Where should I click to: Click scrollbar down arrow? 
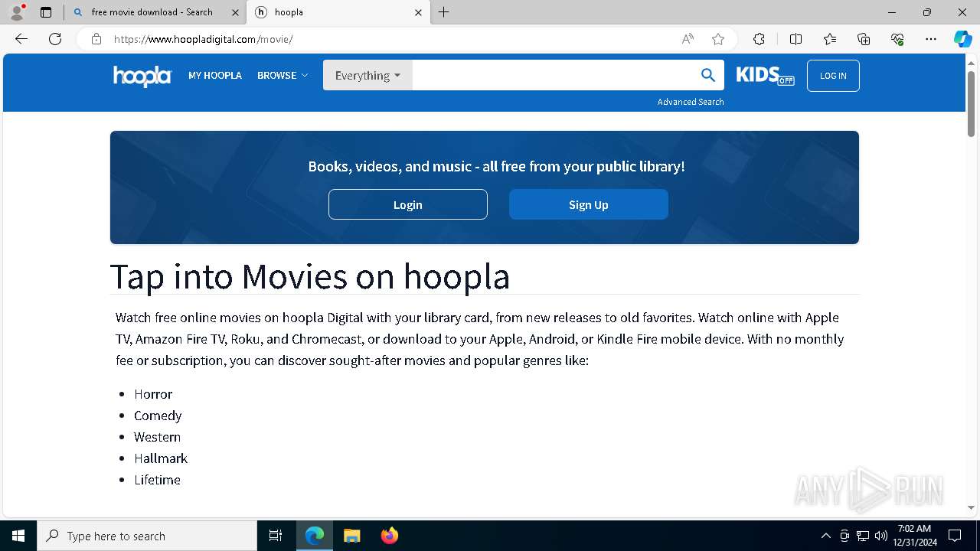[x=972, y=507]
